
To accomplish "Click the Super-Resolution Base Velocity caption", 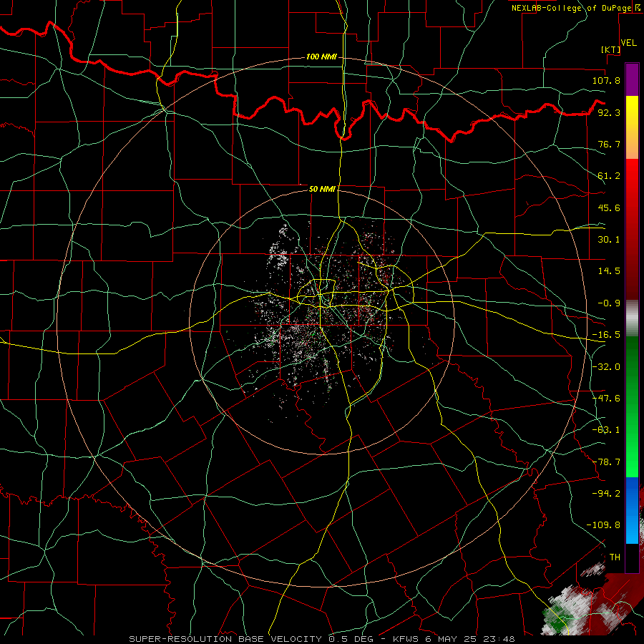I will tap(321, 639).
